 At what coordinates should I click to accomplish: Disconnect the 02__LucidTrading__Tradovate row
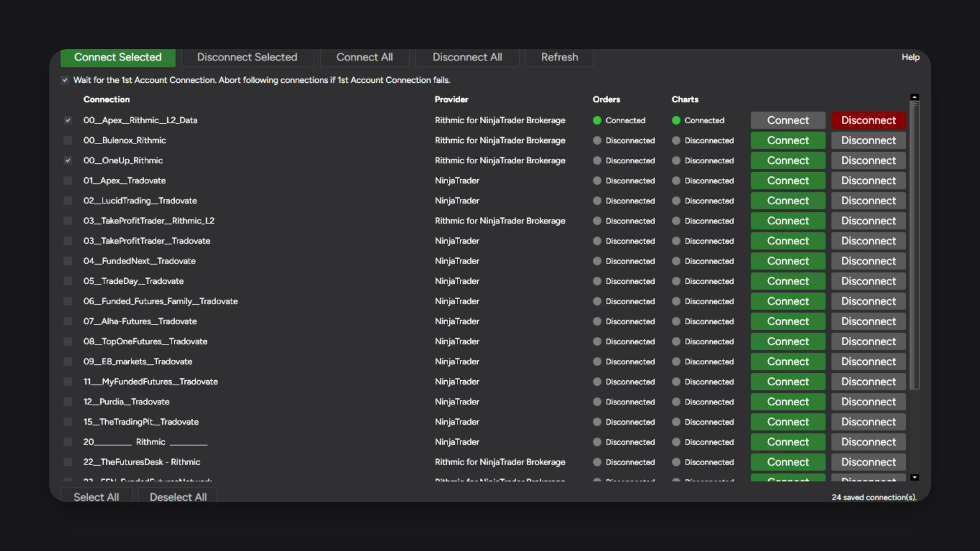[868, 201]
